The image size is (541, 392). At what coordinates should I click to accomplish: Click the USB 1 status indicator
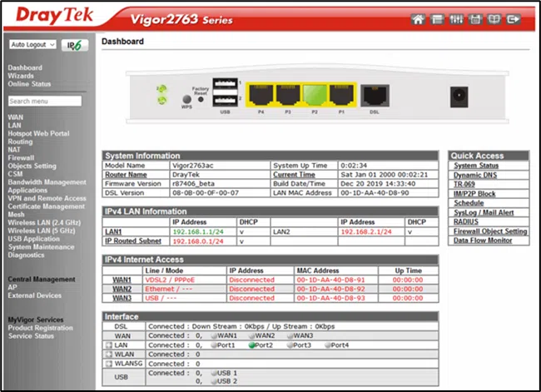pos(211,373)
